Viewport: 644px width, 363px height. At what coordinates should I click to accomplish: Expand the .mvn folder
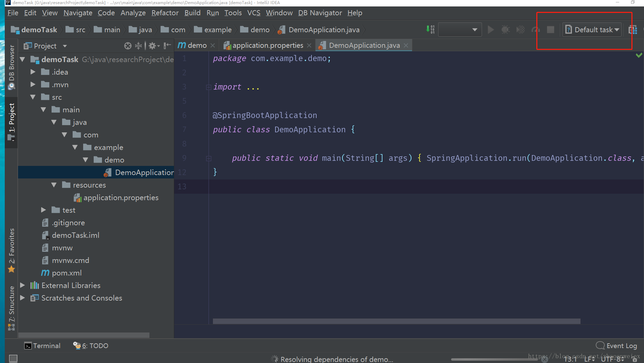pos(33,84)
